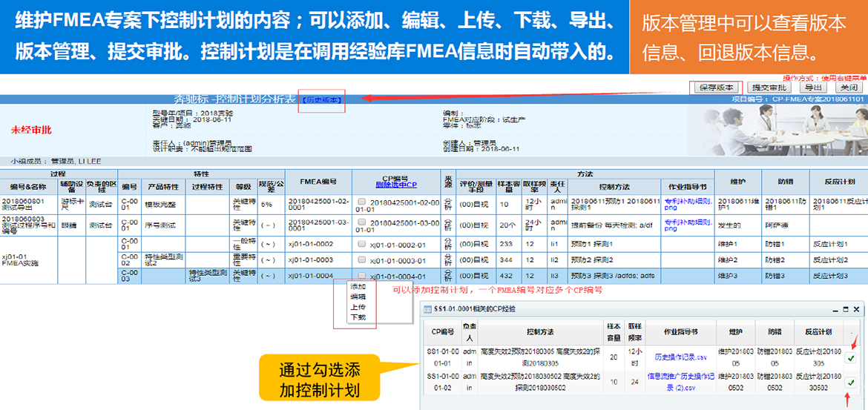Open the 历史版本 link
This screenshot has height=410, width=868.
322,99
